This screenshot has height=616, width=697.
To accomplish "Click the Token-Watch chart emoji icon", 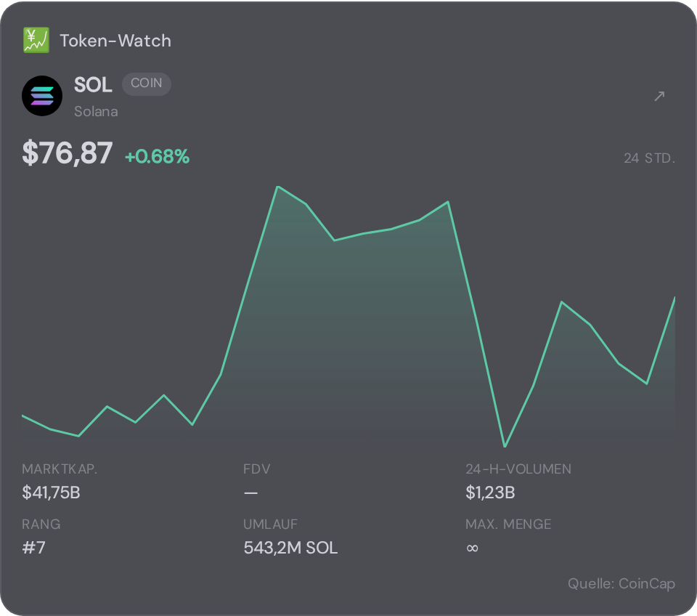I will 36,41.
